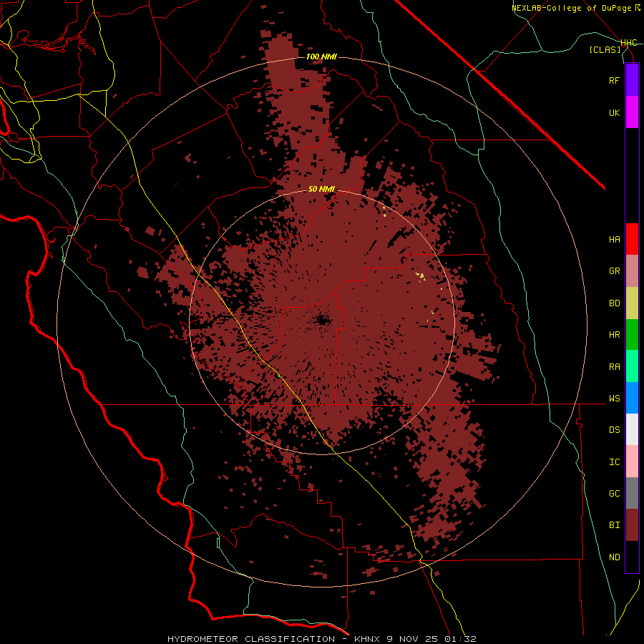Select the WS blue legend swatch
Viewport: 644px width, 644px height.
pyautogui.click(x=632, y=398)
